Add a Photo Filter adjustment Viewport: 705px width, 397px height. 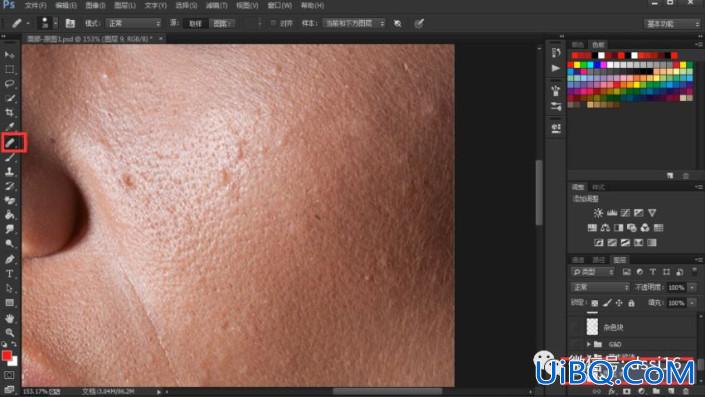pos(632,228)
